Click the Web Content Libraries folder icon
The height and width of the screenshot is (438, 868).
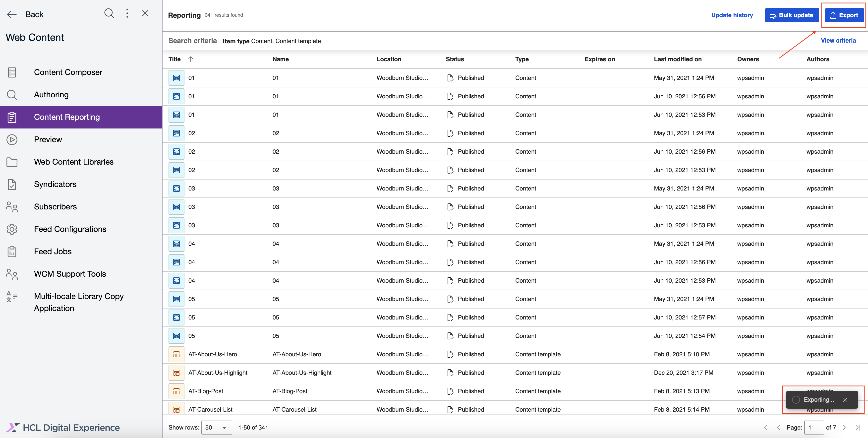click(x=12, y=162)
